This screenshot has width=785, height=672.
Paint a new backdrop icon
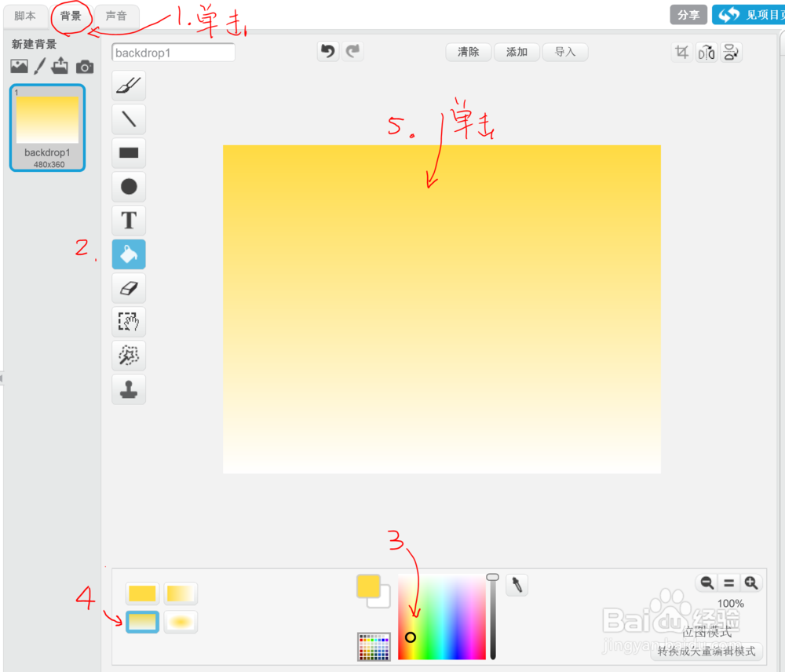point(39,66)
